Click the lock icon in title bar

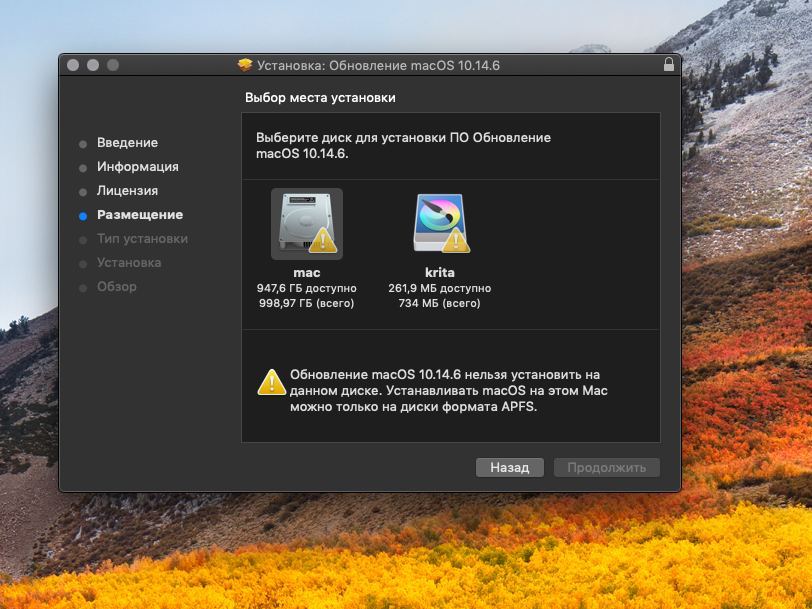[x=669, y=64]
